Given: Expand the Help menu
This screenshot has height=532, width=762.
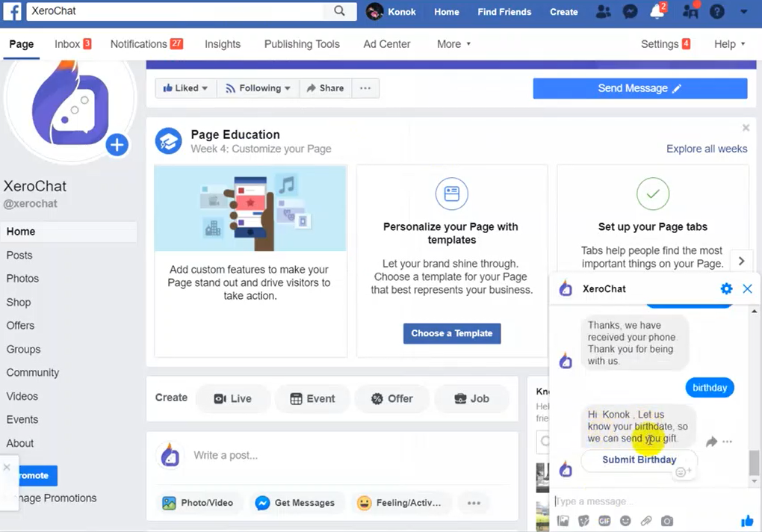Looking at the screenshot, I should coord(729,44).
